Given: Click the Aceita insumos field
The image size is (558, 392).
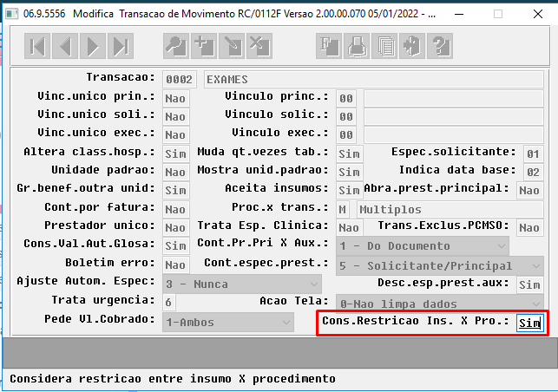Looking at the screenshot, I should pos(349,190).
